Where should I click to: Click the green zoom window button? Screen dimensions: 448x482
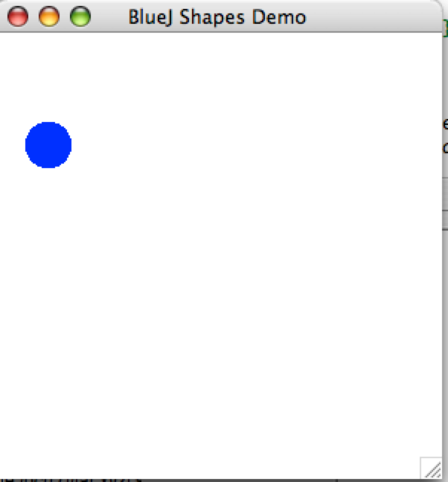point(80,16)
